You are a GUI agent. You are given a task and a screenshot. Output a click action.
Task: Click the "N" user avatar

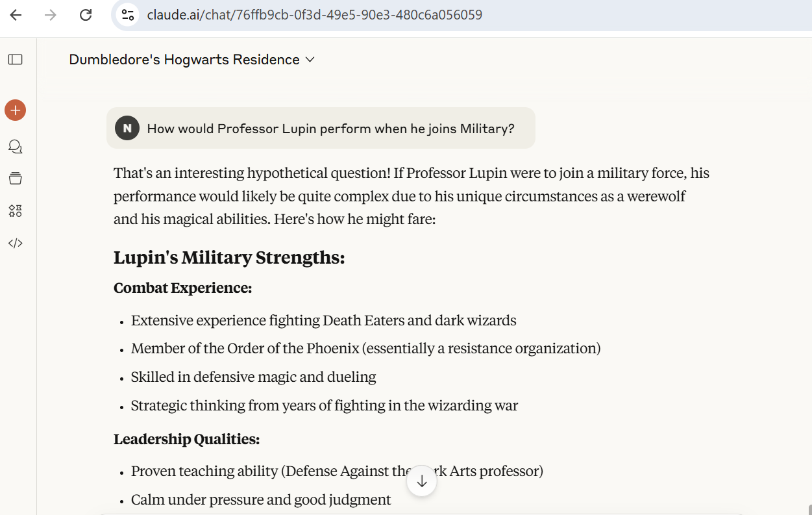pos(127,129)
